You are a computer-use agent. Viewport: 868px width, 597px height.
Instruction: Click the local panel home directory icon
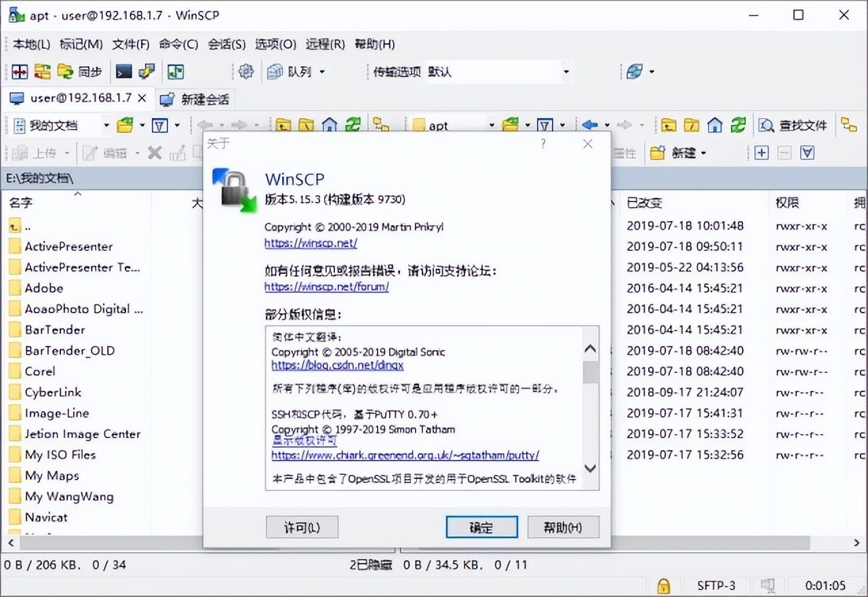click(x=330, y=125)
